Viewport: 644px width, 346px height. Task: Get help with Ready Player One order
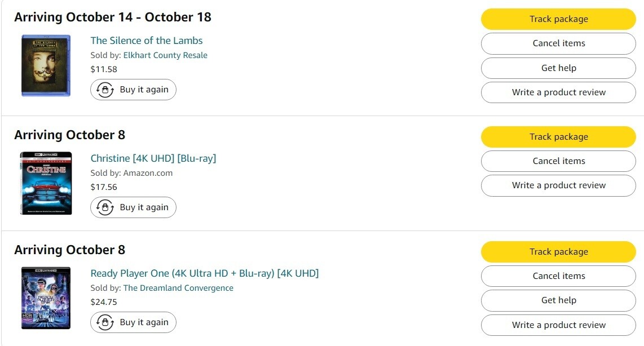click(558, 300)
